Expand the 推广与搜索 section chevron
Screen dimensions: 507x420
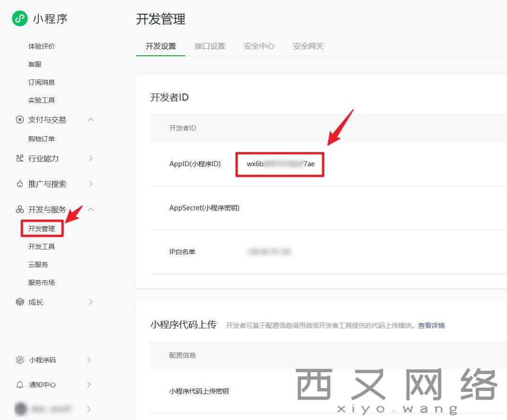pyautogui.click(x=91, y=184)
